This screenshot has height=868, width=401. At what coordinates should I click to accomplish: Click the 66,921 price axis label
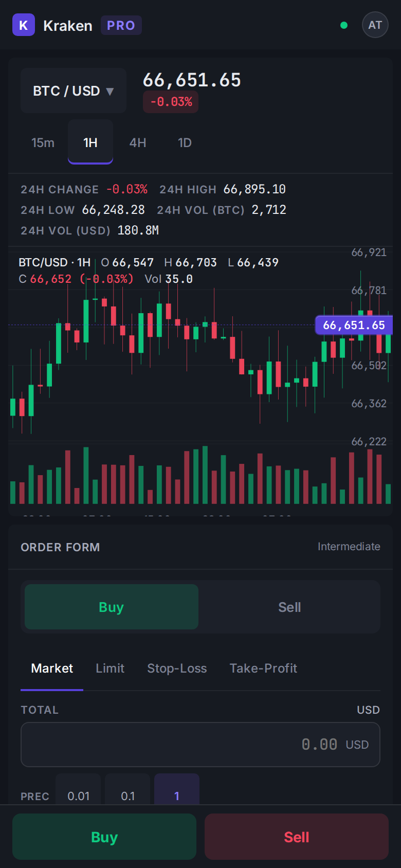pyautogui.click(x=369, y=252)
